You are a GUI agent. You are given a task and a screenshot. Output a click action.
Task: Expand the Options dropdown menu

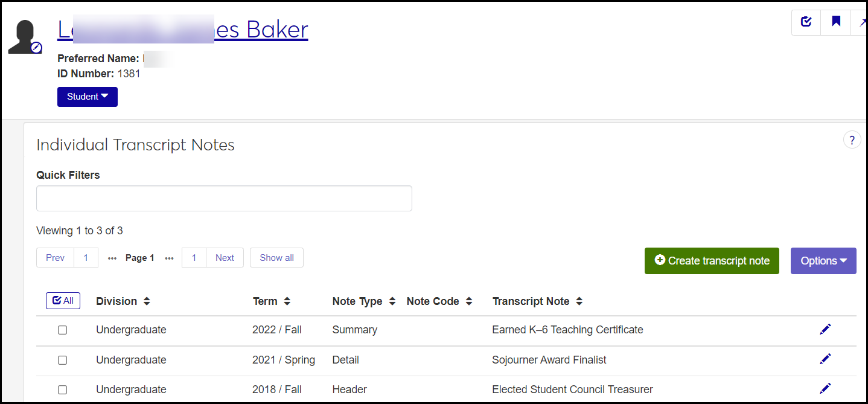tap(823, 261)
